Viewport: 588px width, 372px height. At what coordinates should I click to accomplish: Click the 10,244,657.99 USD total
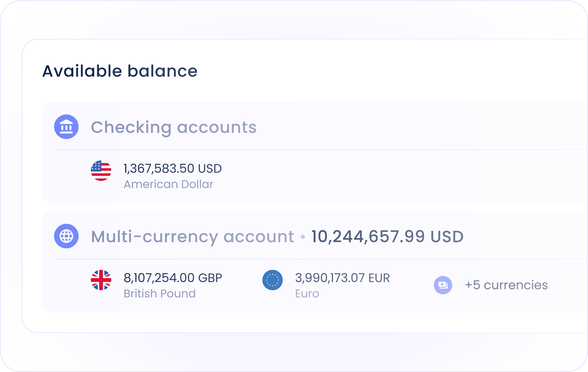pyautogui.click(x=387, y=237)
